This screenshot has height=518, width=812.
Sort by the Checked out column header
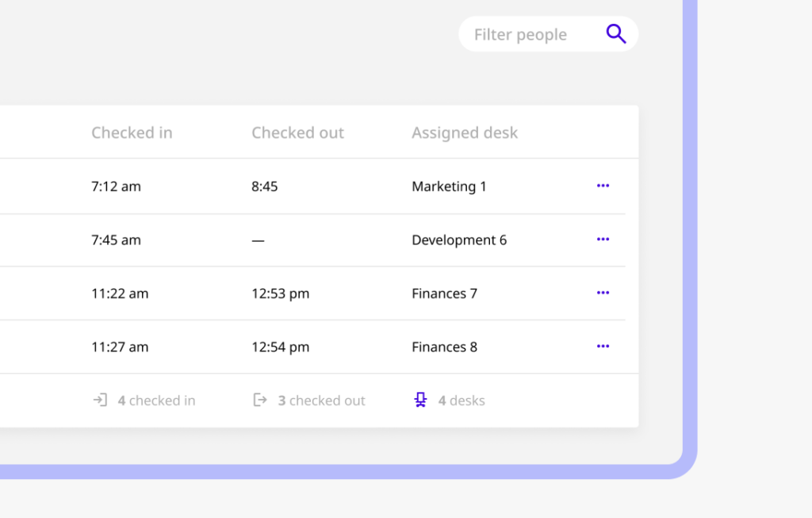coord(298,132)
